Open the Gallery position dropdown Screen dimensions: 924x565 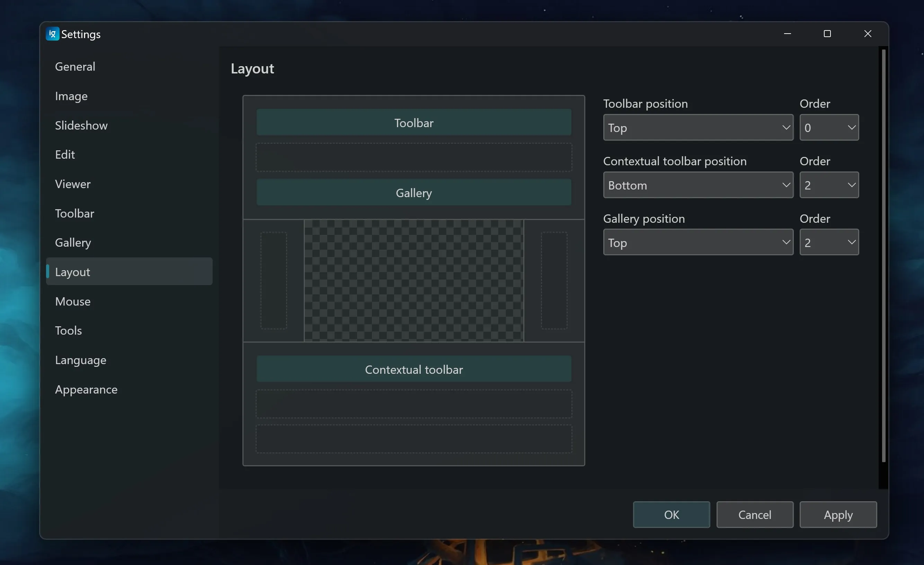698,242
